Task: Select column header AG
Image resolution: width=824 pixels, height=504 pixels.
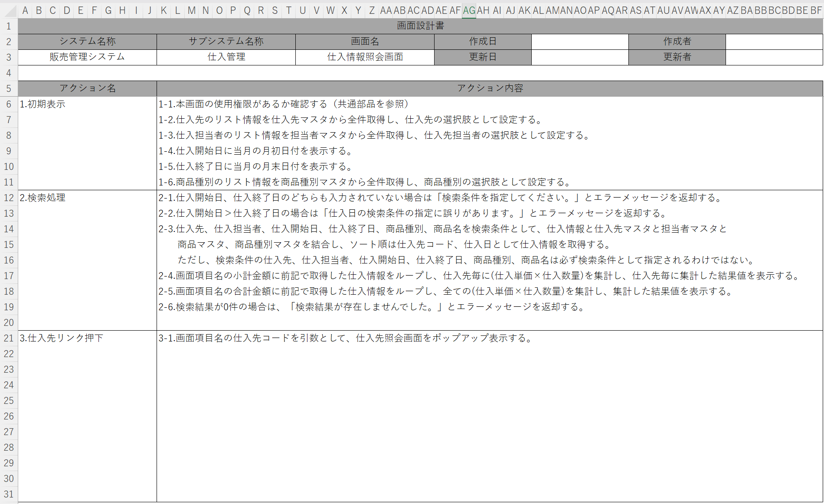Action: 469,10
